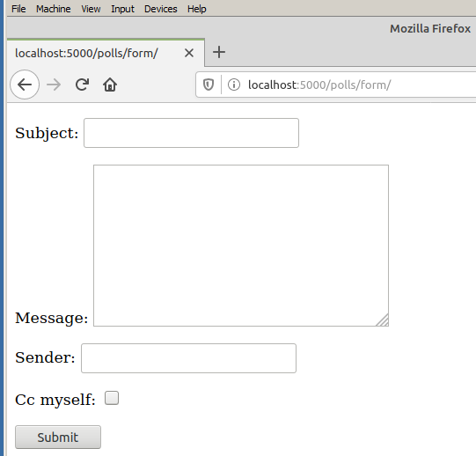
Task: Close the localhost:5000/polls/form/ tab
Action: pos(189,53)
